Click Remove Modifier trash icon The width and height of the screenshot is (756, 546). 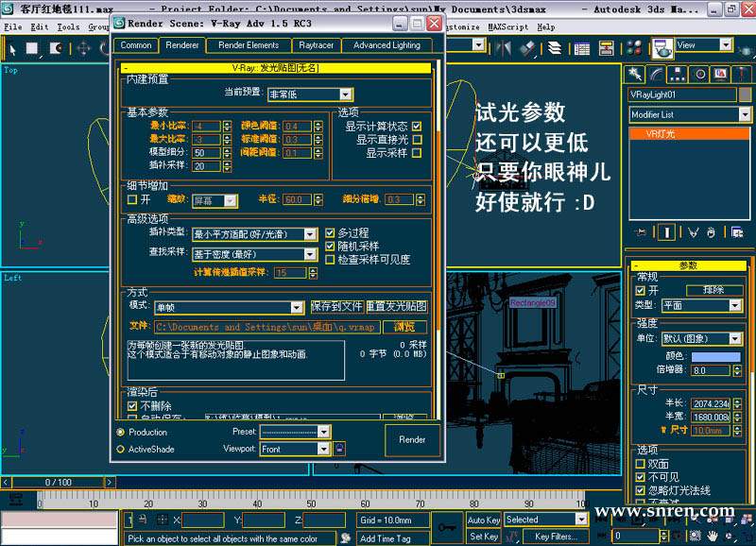point(712,232)
